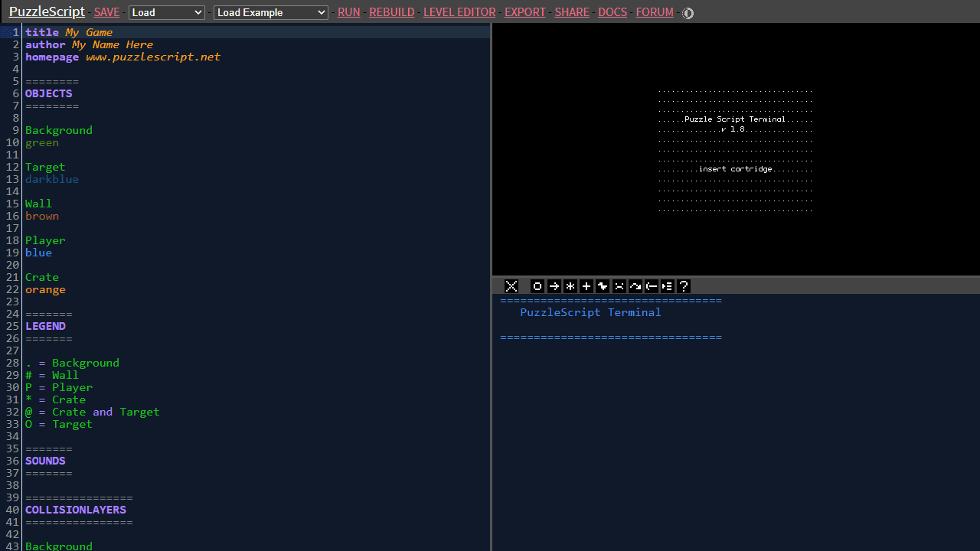The image size is (980, 551).
Task: Click the list-with-arrow sound icon
Action: tap(668, 286)
